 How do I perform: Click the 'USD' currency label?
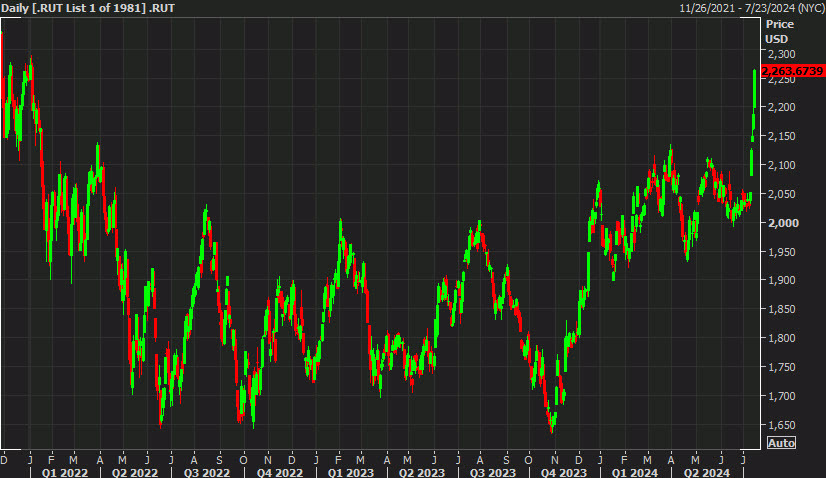(x=776, y=39)
